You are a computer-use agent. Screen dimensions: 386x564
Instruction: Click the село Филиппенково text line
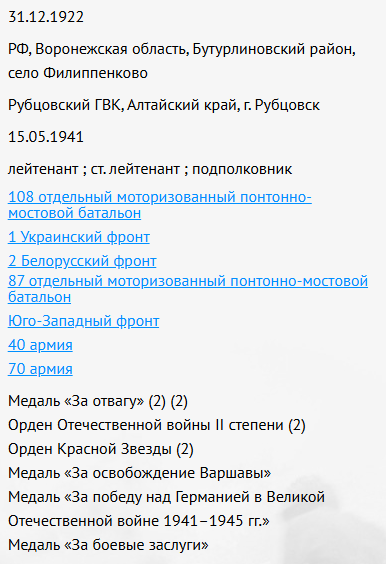(78, 73)
